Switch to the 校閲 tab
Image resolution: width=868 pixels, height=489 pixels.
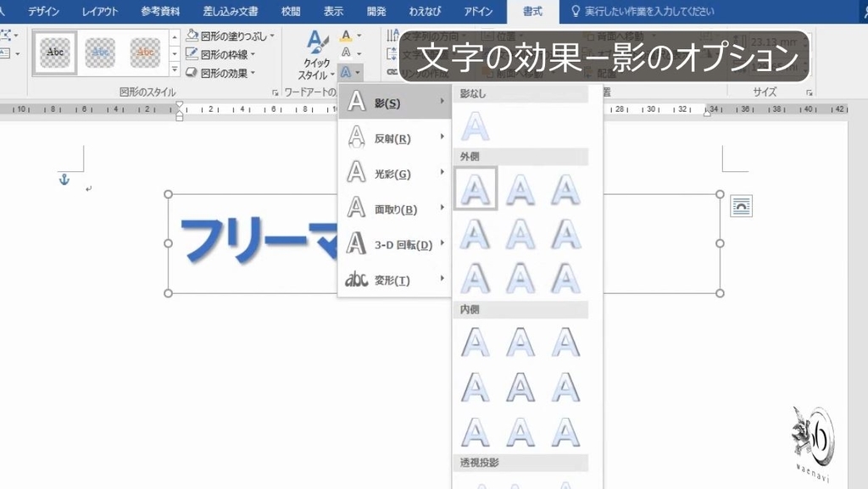click(291, 11)
